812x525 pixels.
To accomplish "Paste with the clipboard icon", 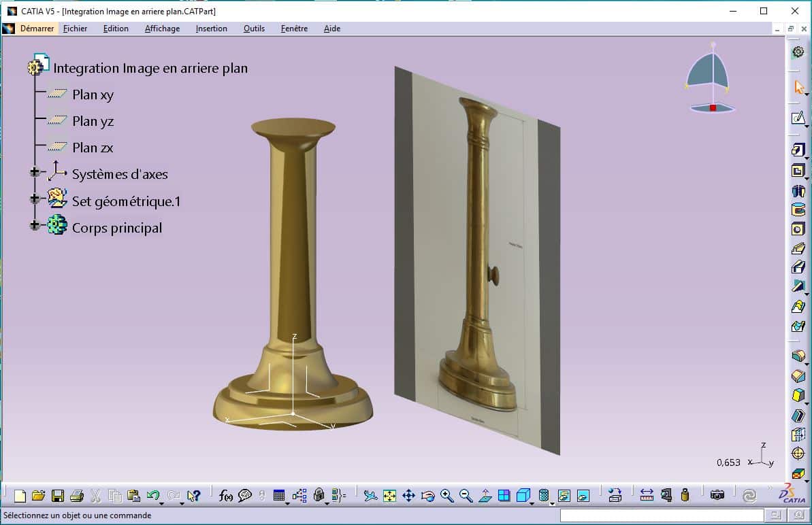I will (x=133, y=496).
